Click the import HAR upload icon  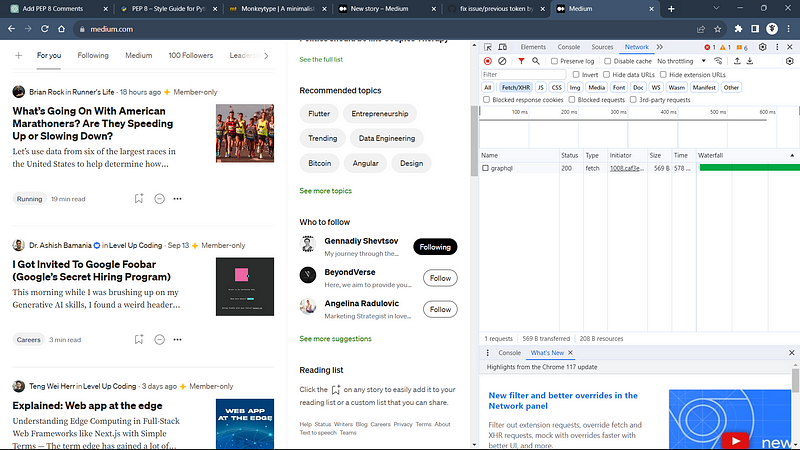(737, 61)
